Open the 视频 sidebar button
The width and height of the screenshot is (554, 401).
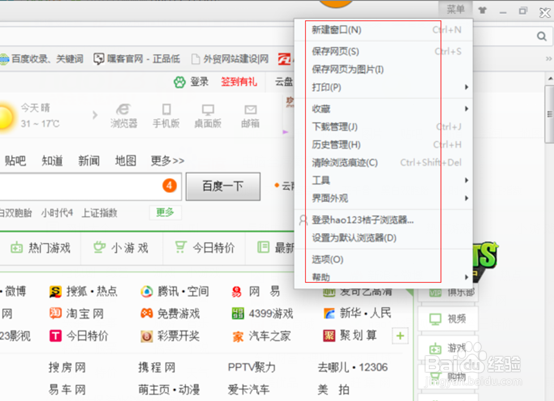(448, 319)
